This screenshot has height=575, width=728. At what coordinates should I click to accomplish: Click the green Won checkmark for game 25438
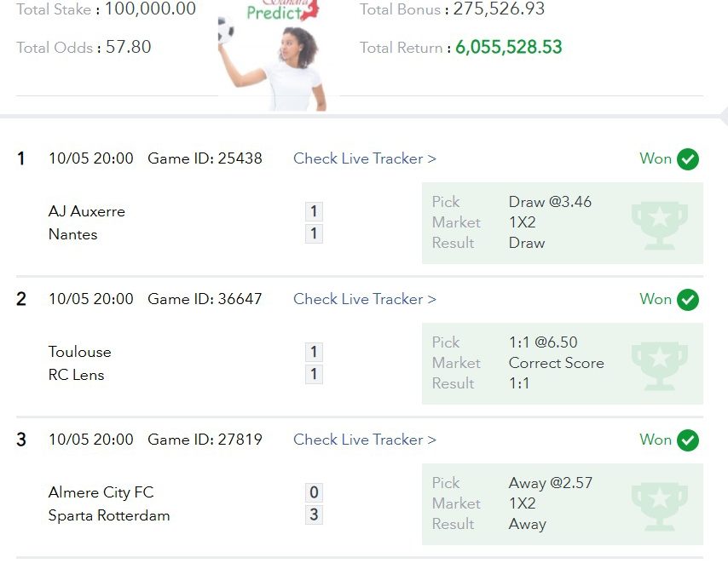point(688,159)
